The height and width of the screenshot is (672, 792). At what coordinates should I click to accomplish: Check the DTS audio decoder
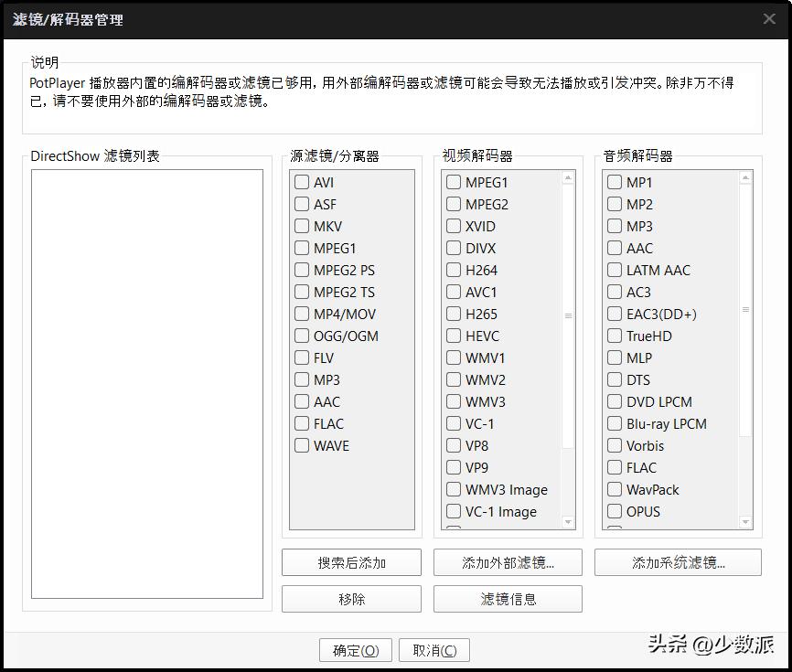pyautogui.click(x=614, y=379)
